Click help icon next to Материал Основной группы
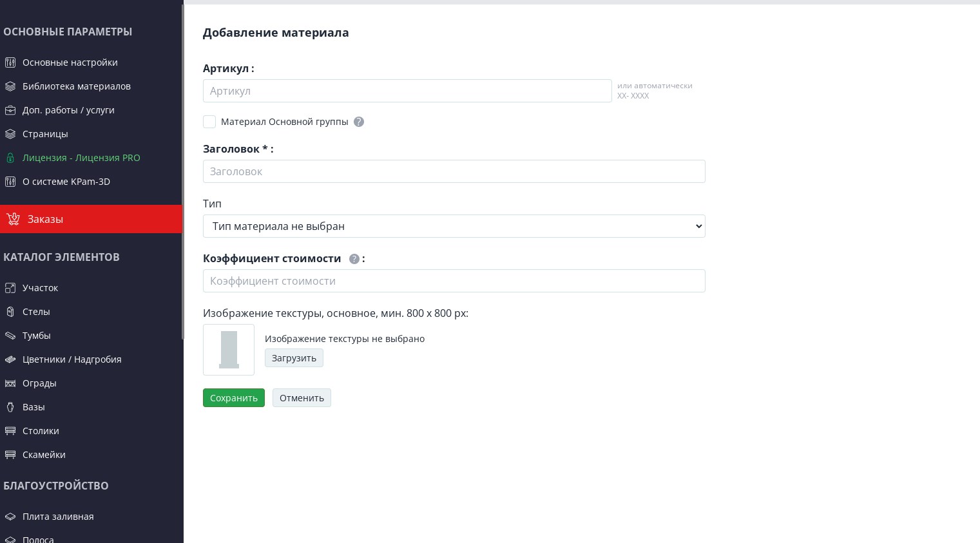Image resolution: width=980 pixels, height=543 pixels. (359, 122)
